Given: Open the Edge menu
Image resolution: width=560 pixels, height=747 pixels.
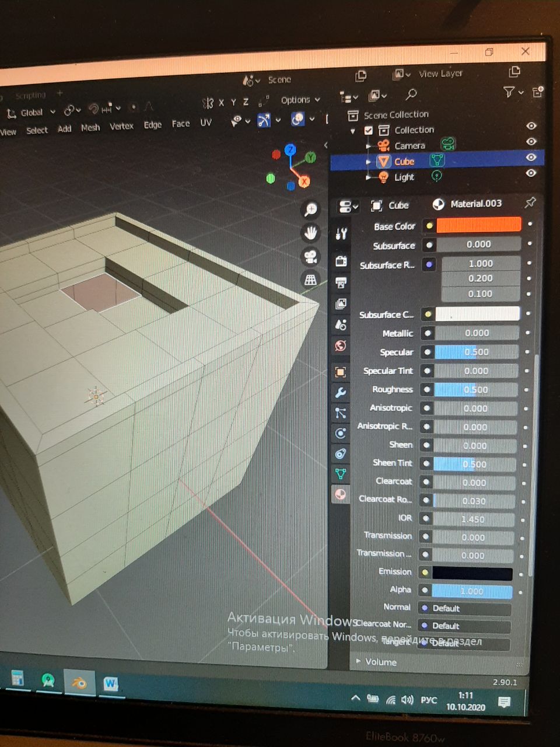Looking at the screenshot, I should pyautogui.click(x=152, y=124).
